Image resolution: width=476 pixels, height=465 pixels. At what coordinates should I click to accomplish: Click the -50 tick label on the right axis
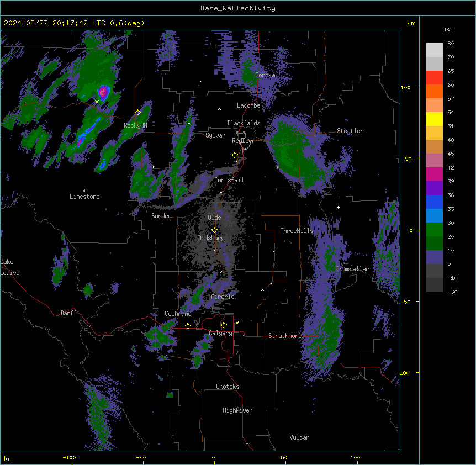(405, 302)
